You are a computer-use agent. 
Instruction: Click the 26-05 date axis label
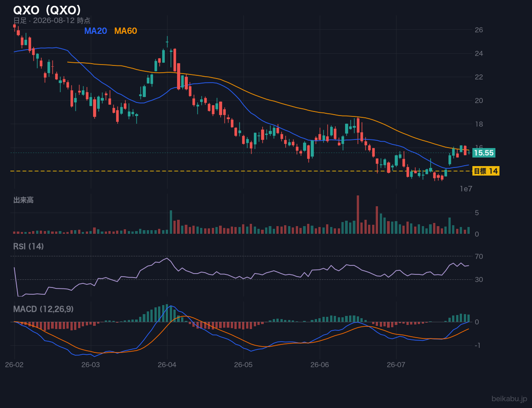(243, 365)
